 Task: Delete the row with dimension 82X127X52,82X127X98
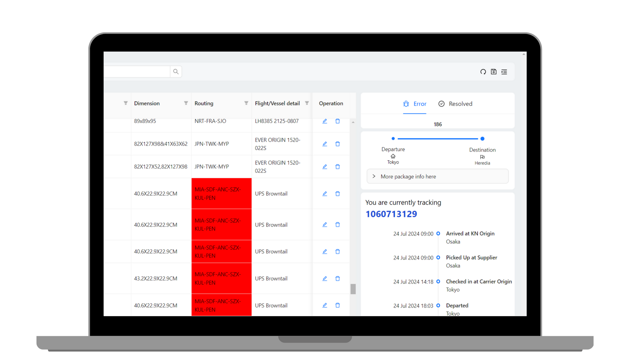(x=337, y=167)
